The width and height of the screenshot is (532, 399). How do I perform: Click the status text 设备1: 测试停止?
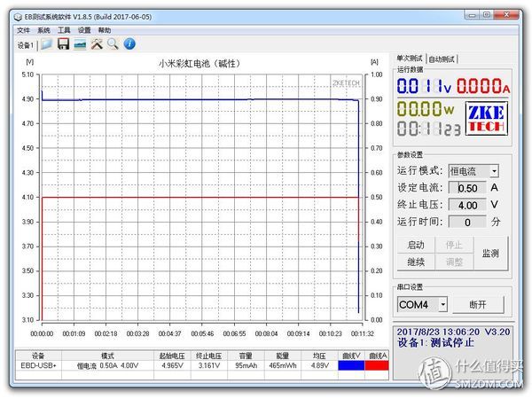coord(435,342)
